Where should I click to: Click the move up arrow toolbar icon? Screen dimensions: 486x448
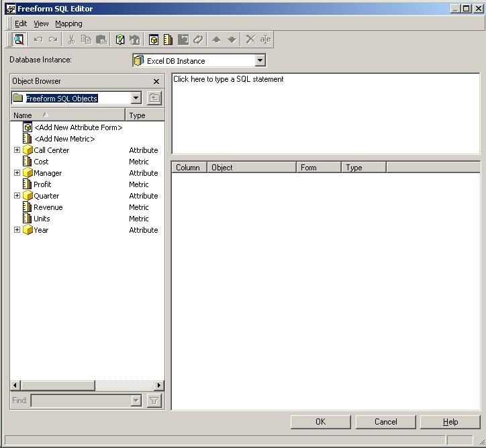[x=216, y=40]
